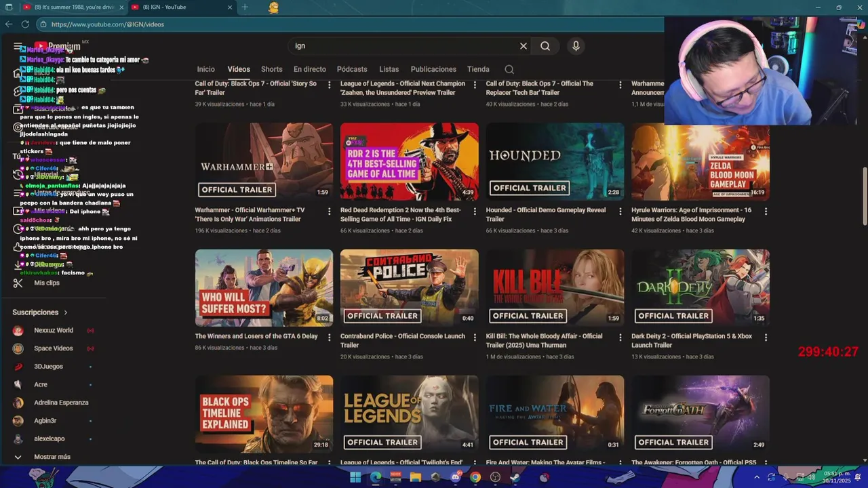
Task: Play the Dark Deity II trailer thumbnail
Action: pyautogui.click(x=701, y=288)
